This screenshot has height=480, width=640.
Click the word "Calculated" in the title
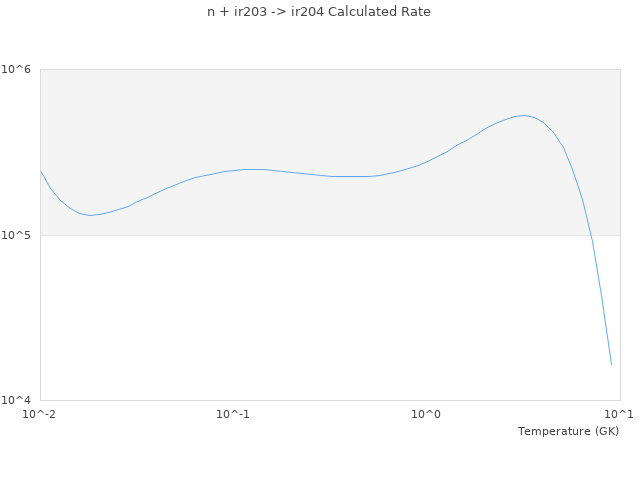point(366,12)
